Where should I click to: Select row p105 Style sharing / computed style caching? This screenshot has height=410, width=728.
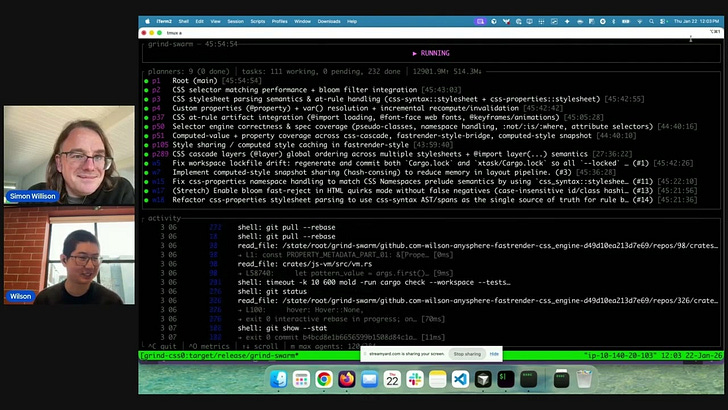299,145
